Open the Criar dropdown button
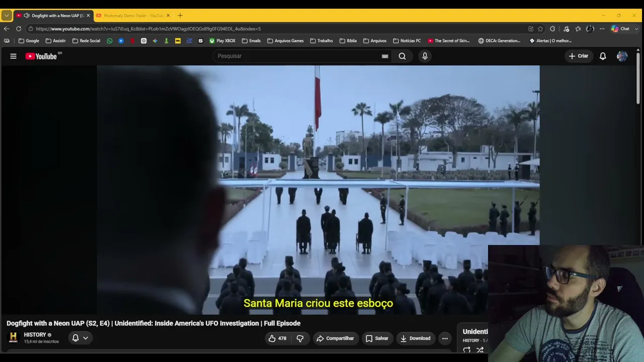Screen dimensions: 644x362 (578, 56)
